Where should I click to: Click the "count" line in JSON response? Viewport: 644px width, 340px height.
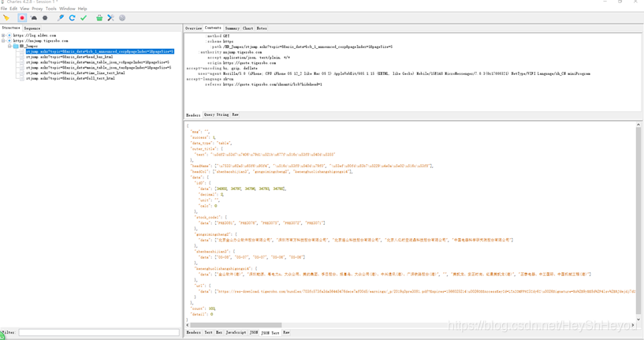click(203, 308)
